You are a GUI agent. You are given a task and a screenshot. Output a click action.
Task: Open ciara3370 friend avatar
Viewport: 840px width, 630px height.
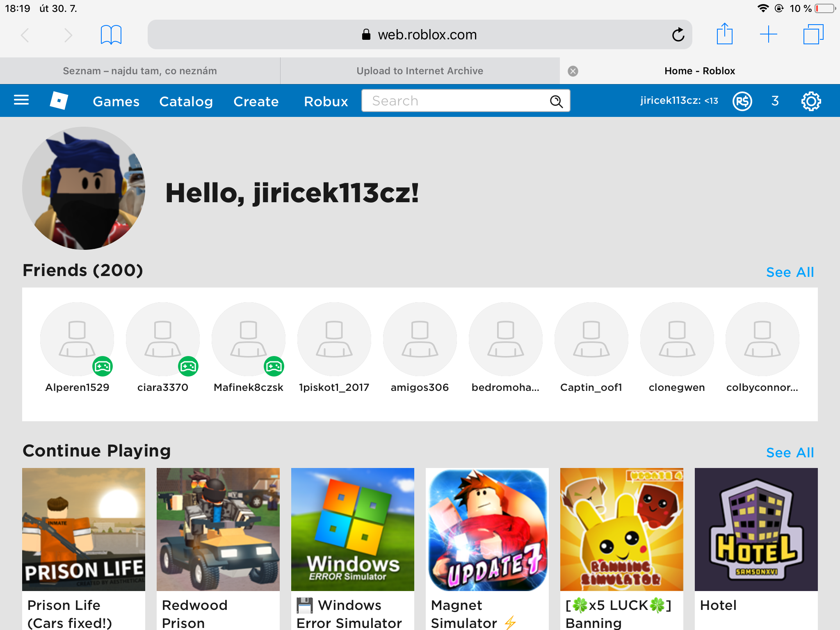(163, 339)
